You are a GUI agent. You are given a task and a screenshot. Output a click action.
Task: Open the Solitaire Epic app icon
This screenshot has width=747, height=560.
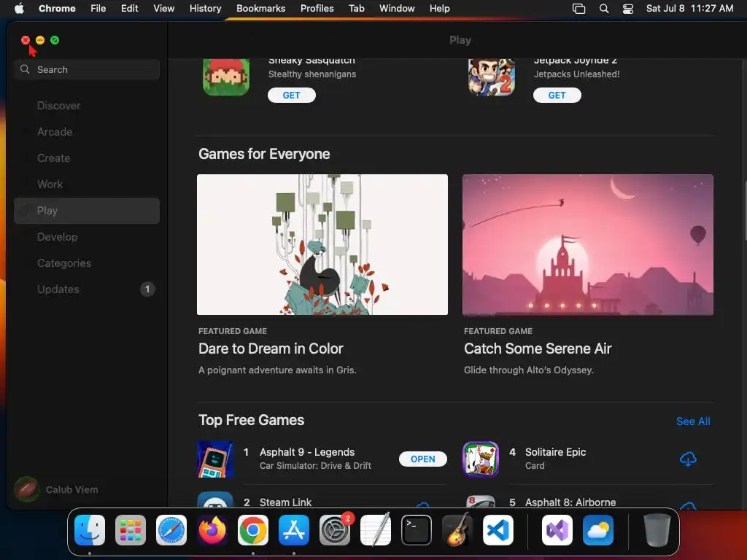[481, 459]
